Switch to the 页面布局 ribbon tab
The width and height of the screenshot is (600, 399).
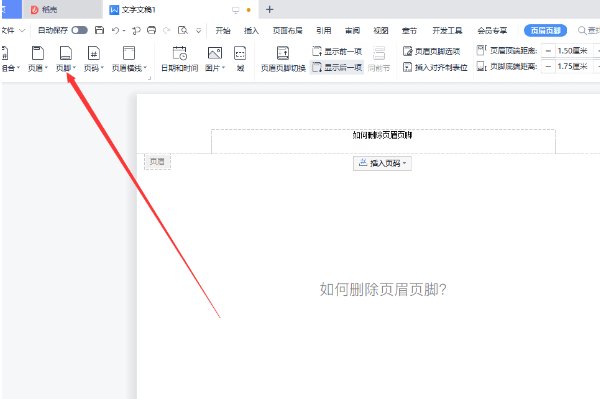point(287,31)
